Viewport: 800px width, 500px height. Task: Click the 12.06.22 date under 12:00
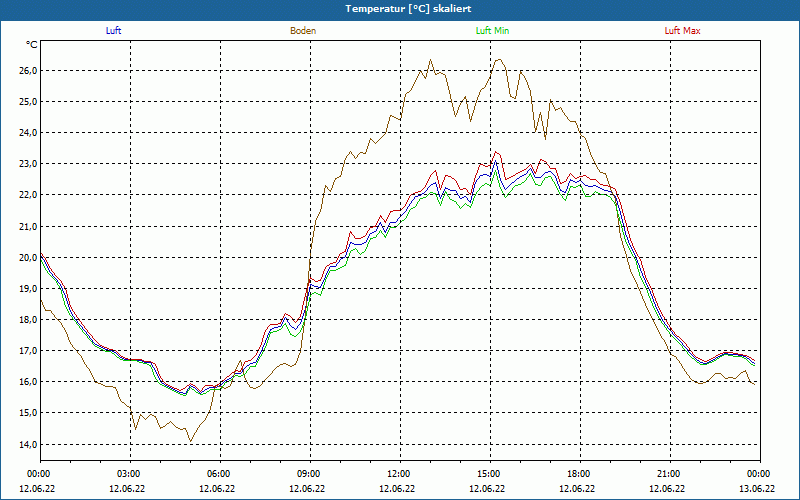(x=397, y=488)
